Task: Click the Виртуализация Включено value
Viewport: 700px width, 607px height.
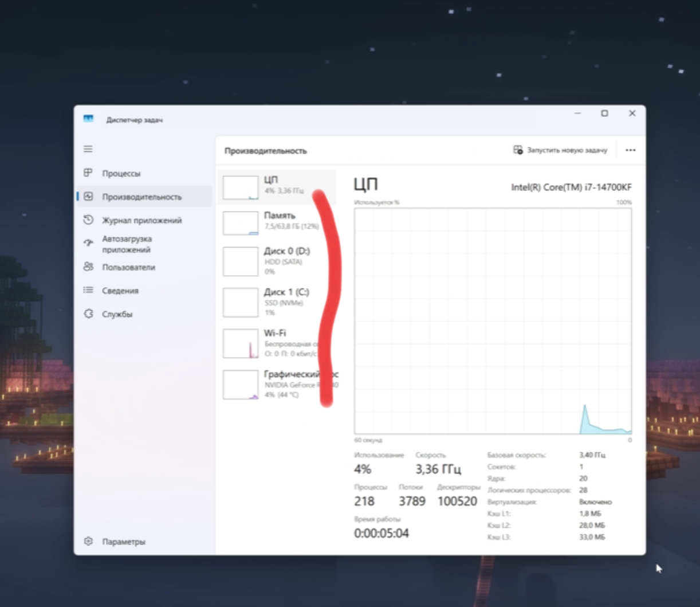Action: point(595,502)
